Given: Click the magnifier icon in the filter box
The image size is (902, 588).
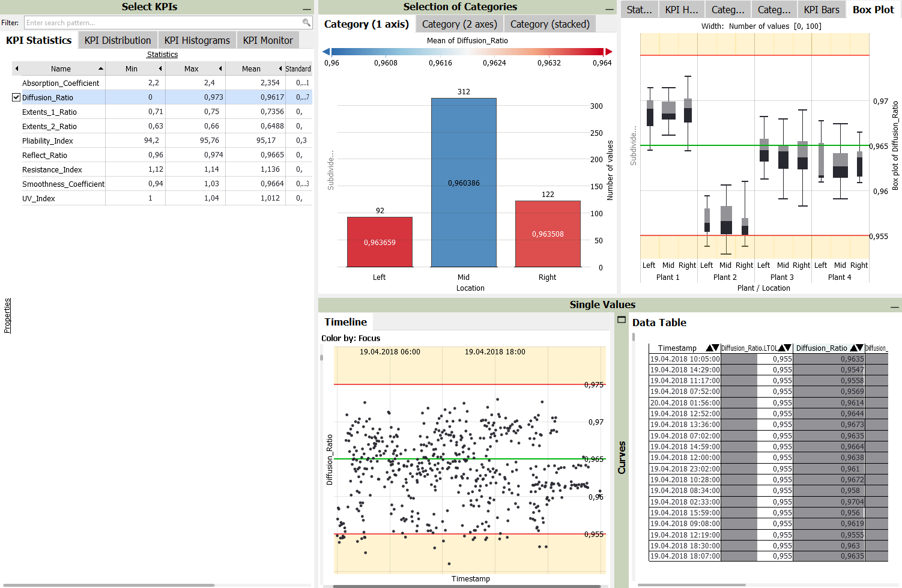Looking at the screenshot, I should [306, 23].
